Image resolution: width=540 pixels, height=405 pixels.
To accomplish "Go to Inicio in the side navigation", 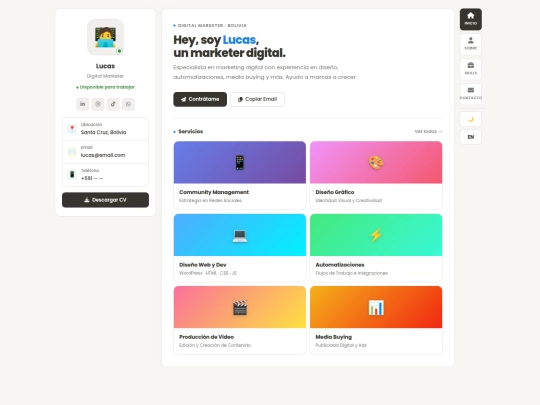I will click(471, 19).
